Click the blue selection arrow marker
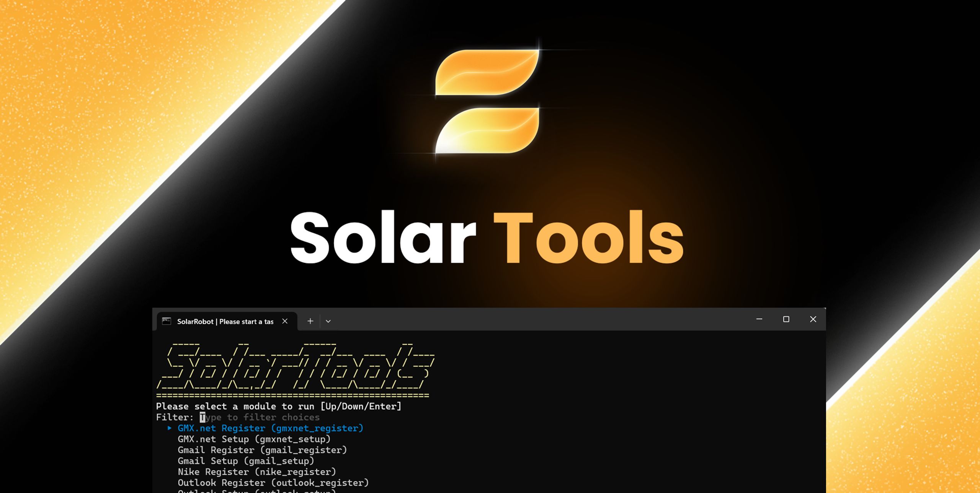 click(169, 428)
